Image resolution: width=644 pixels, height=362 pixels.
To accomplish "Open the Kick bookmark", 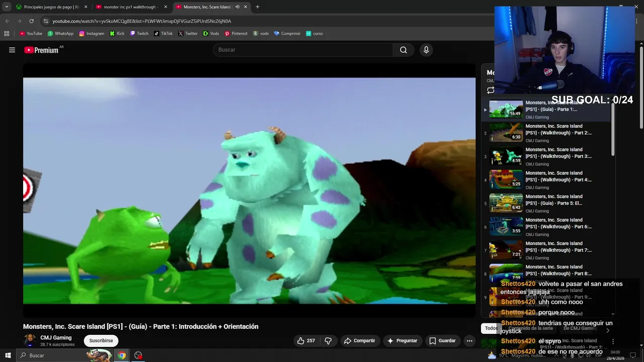I will tap(117, 33).
